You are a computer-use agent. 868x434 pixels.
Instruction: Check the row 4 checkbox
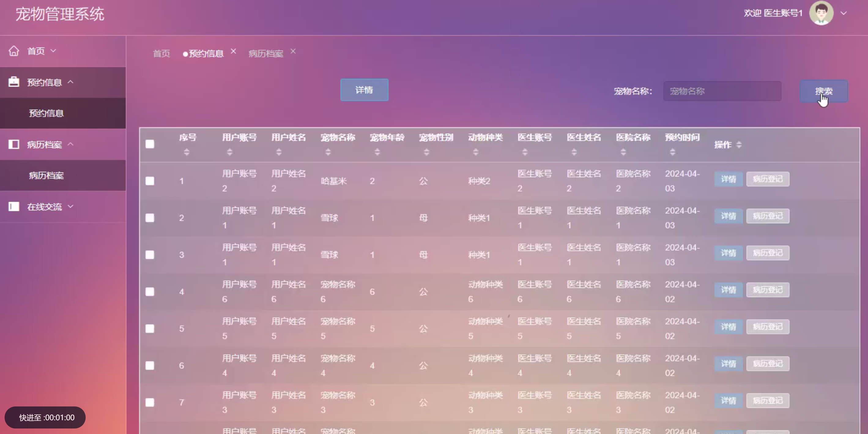click(150, 292)
